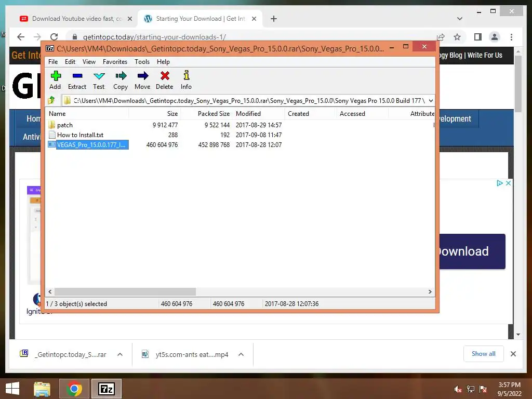Open a new Chrome tab

pyautogui.click(x=274, y=19)
